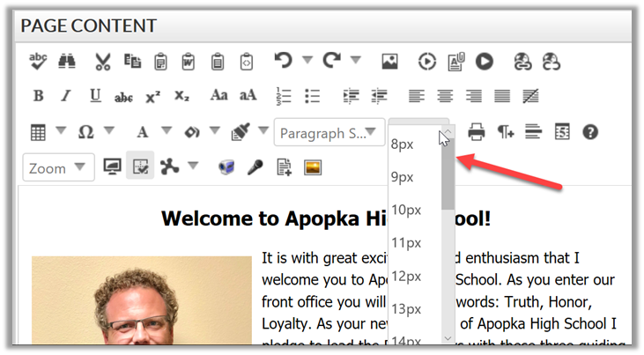Open Find and Replace binoculars icon

tap(68, 61)
